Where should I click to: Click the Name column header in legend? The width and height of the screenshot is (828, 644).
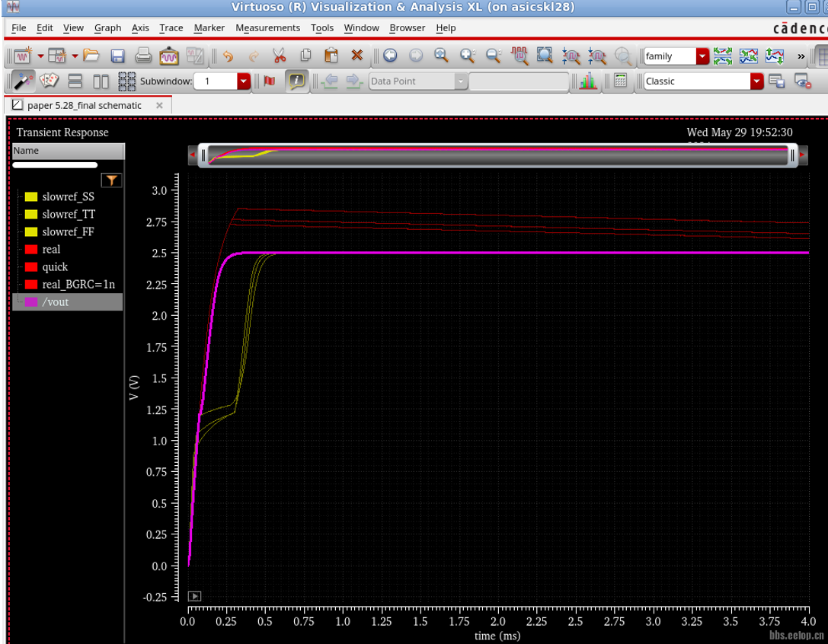pyautogui.click(x=68, y=151)
